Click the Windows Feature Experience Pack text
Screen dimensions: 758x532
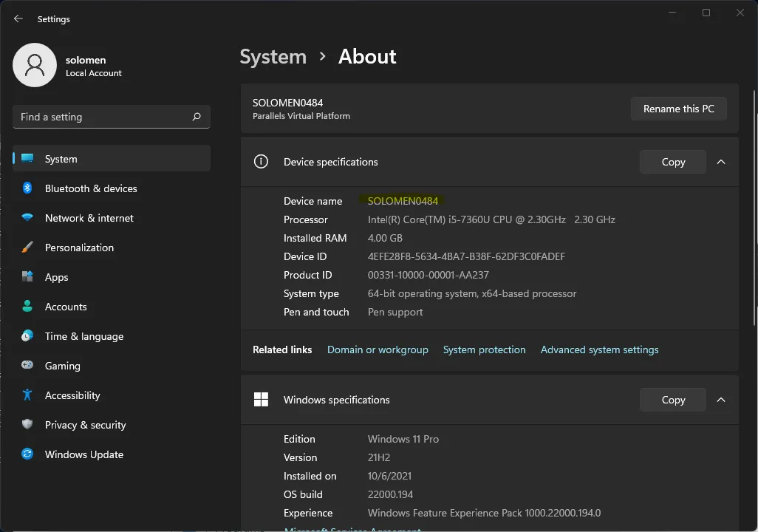pyautogui.click(x=484, y=513)
